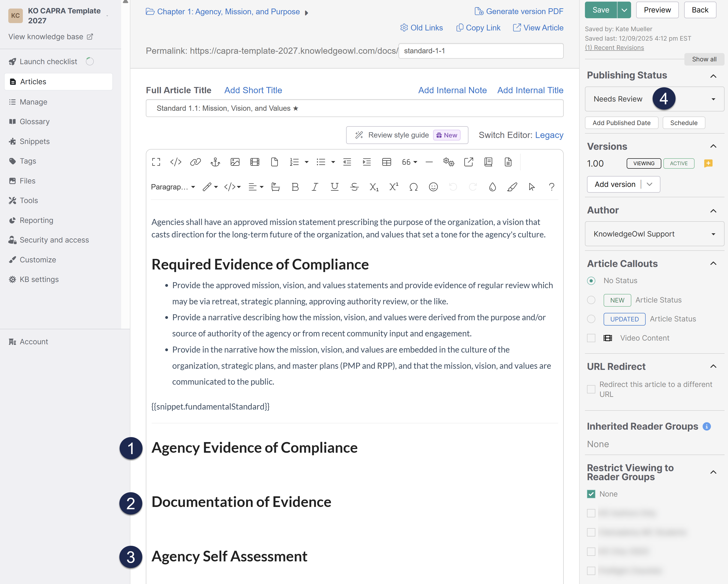This screenshot has width=728, height=584.
Task: Collapse the Versions section
Action: tap(713, 146)
